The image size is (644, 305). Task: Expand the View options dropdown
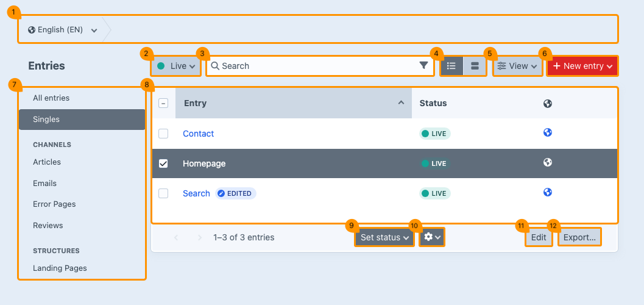point(517,66)
